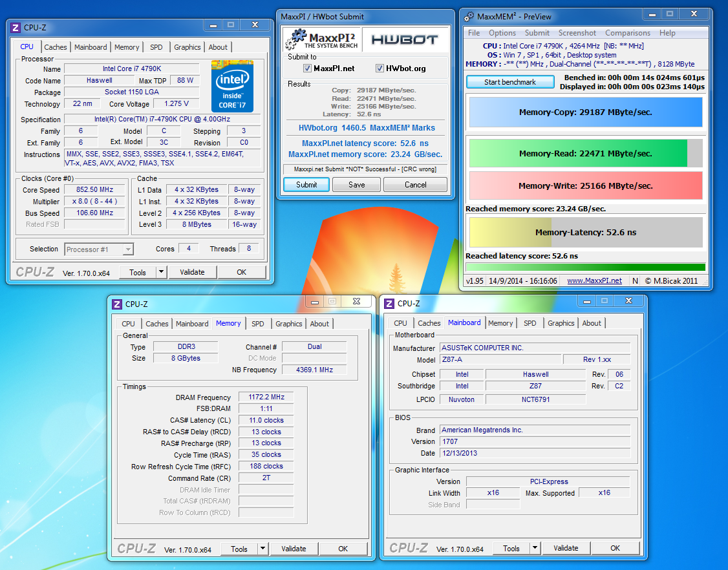Click the Link Width x16 value
Viewport: 728px width, 570px height.
pyautogui.click(x=493, y=493)
